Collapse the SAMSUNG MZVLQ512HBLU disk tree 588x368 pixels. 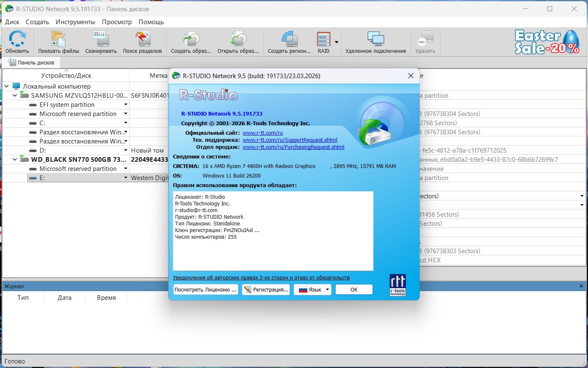(15, 95)
